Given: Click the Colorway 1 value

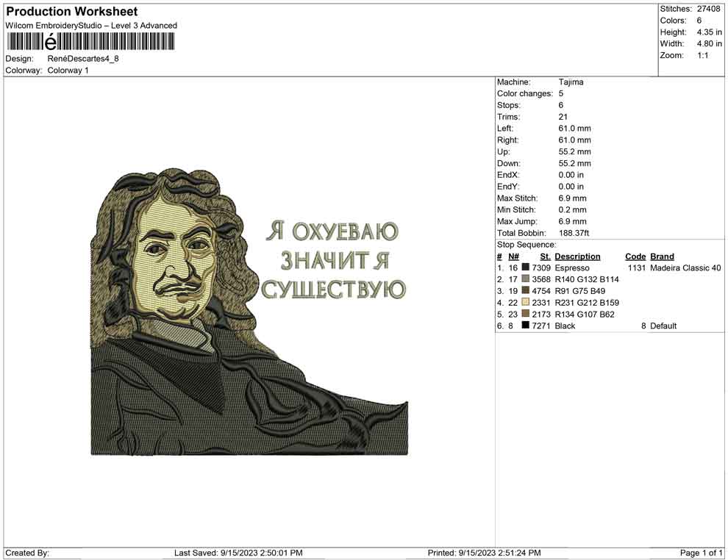Looking at the screenshot, I should click(x=68, y=71).
